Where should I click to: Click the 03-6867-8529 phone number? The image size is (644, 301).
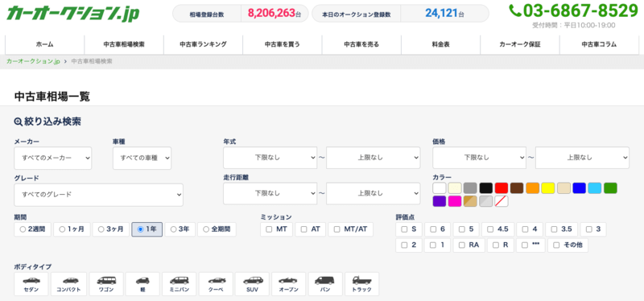click(x=580, y=10)
